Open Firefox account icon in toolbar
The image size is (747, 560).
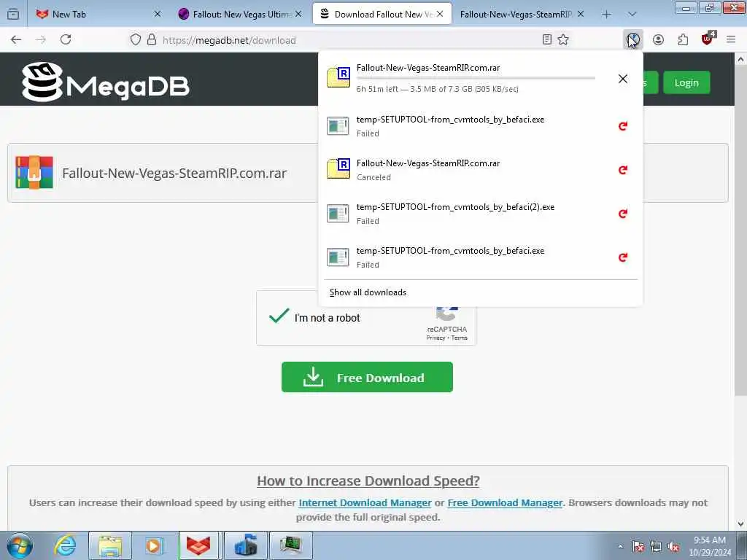click(x=658, y=39)
